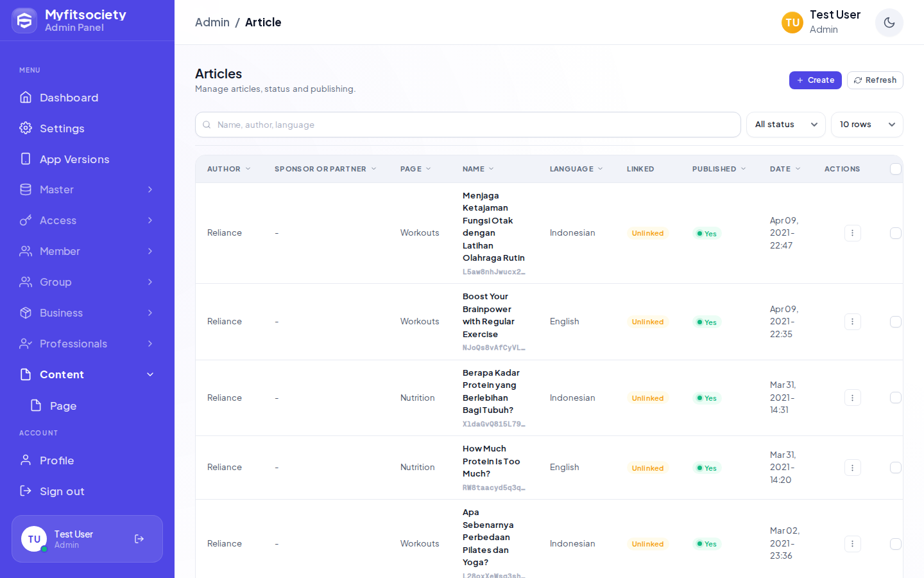
Task: Click the Myfitsociety logo icon
Action: [x=24, y=21]
